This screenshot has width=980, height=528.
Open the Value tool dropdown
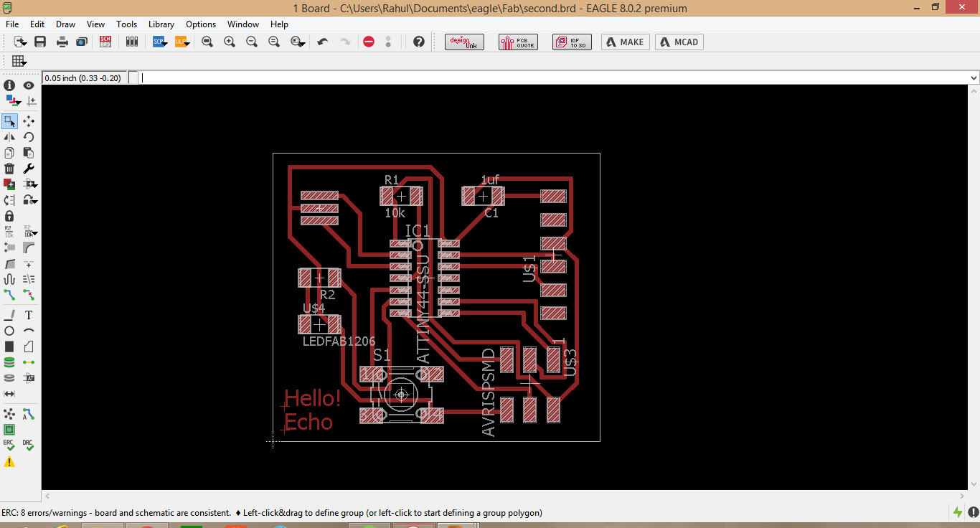(x=30, y=232)
